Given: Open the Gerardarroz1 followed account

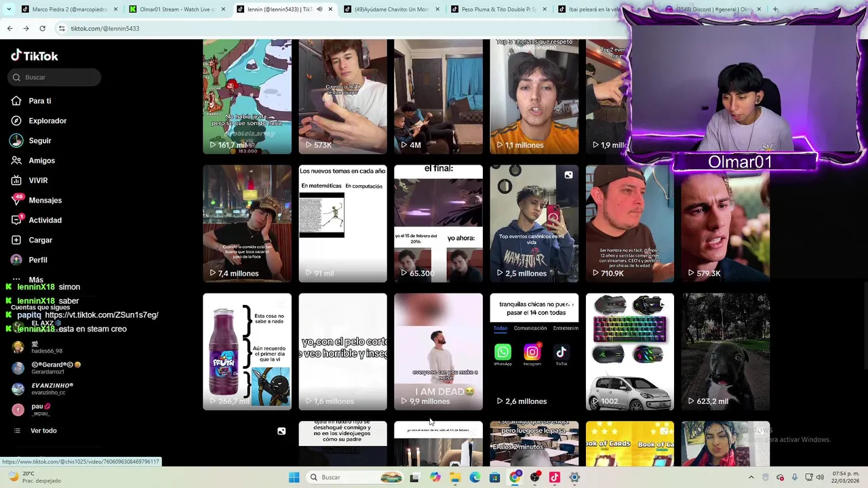Looking at the screenshot, I should coord(46,368).
